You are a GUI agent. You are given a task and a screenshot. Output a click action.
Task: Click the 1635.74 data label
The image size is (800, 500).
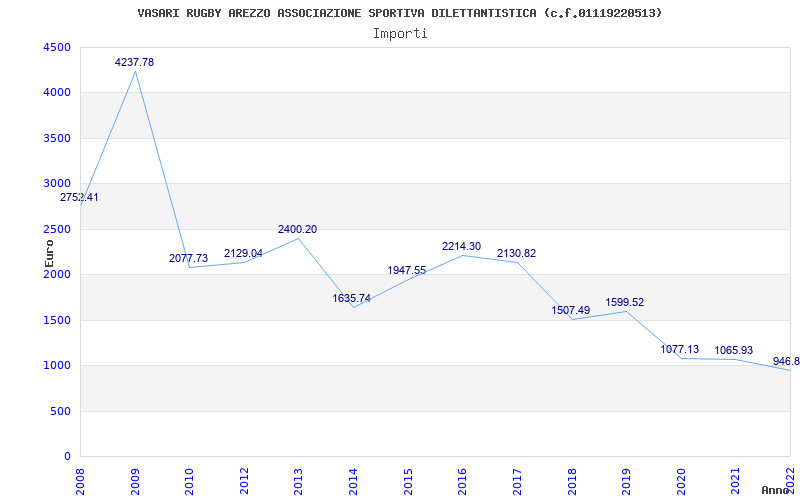[x=352, y=298]
